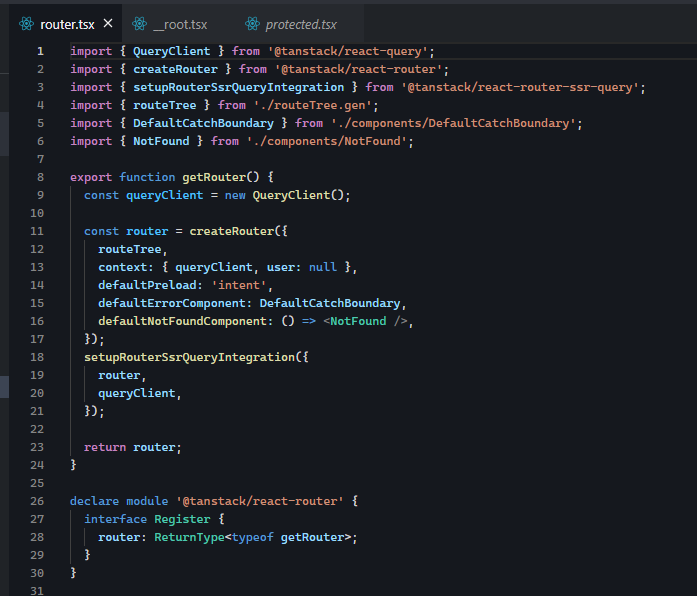Click 'getRouter()' function name on line 8
Screen dimensions: 697x596
point(220,177)
